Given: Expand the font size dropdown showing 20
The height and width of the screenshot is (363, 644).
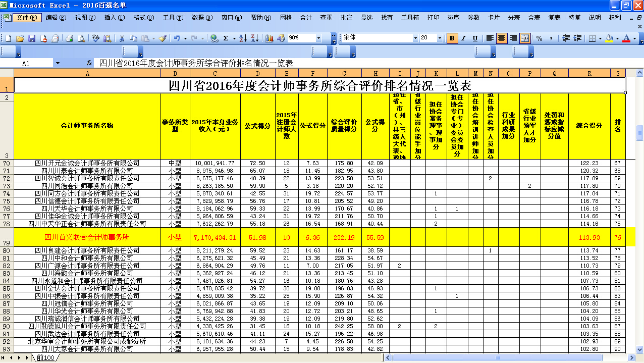Looking at the screenshot, I should point(441,38).
